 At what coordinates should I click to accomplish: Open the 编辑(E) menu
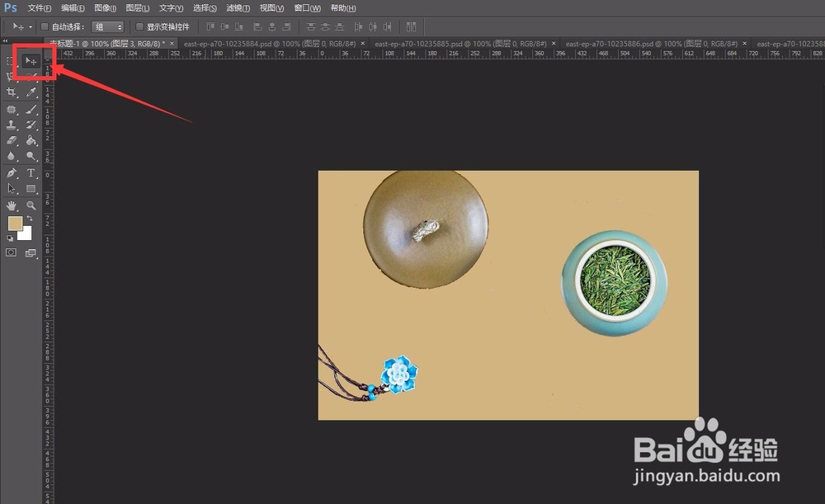tap(73, 8)
